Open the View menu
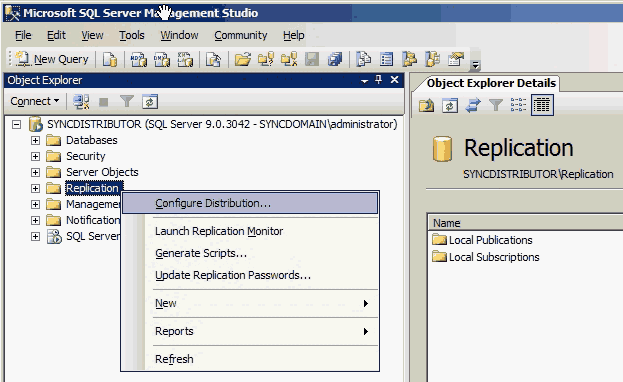 tap(92, 35)
